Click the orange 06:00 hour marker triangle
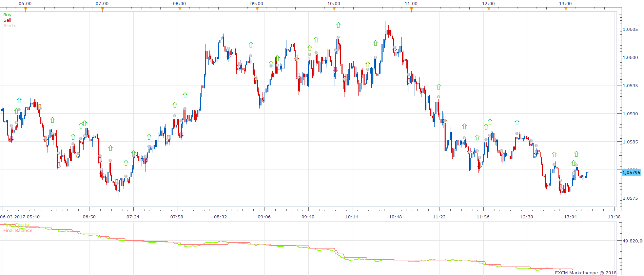 [25, 9]
